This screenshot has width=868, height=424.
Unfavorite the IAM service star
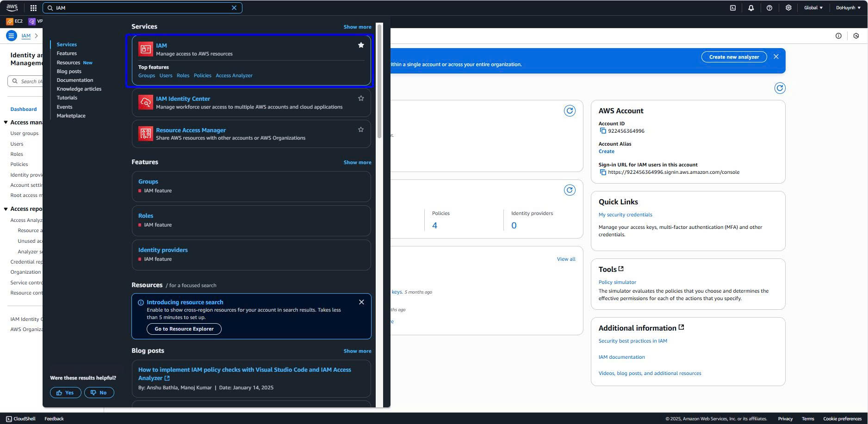coord(361,45)
